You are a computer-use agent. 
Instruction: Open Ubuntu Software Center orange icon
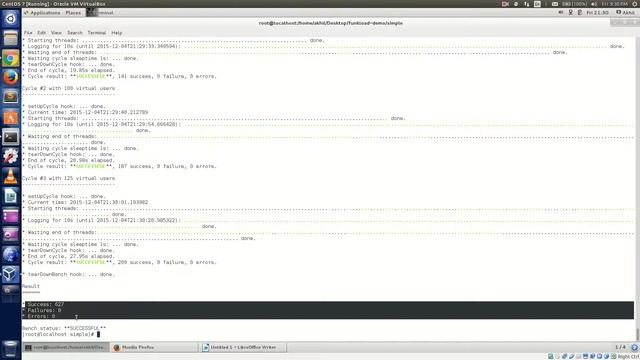pos(11,117)
